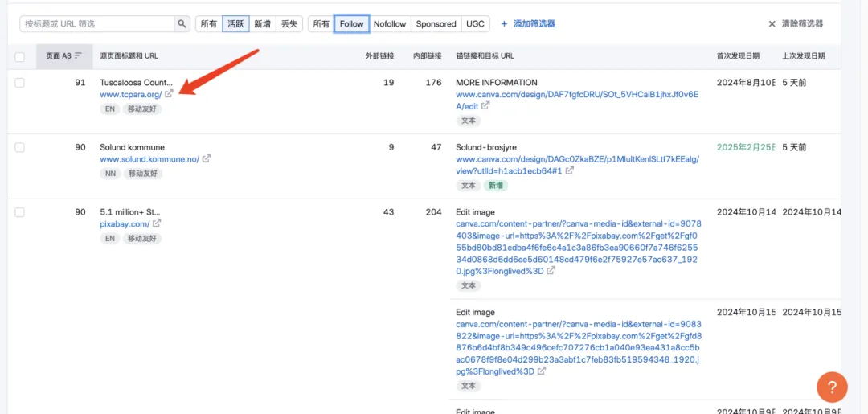Viewport: 868px width, 414px height.
Task: Toggle the select-all checkbox in table header
Action: [x=20, y=56]
